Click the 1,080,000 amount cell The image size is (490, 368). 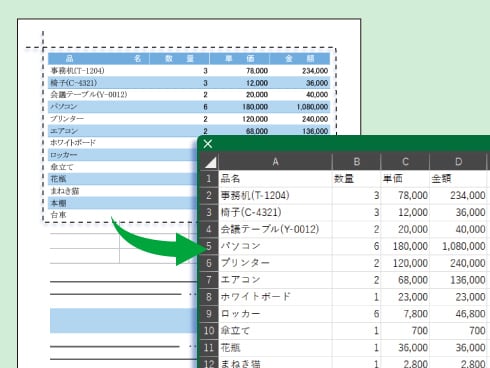pos(458,246)
